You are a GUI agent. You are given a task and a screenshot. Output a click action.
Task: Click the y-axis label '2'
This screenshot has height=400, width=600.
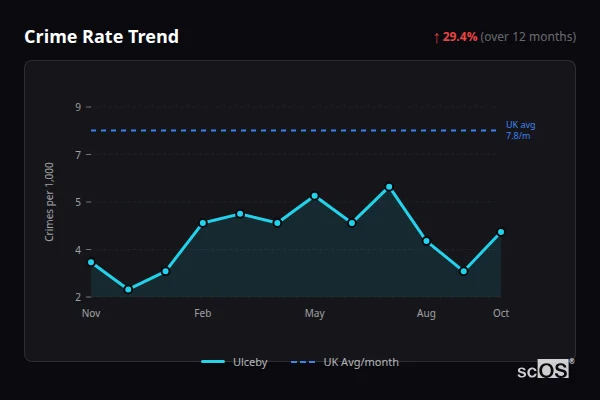pos(78,297)
